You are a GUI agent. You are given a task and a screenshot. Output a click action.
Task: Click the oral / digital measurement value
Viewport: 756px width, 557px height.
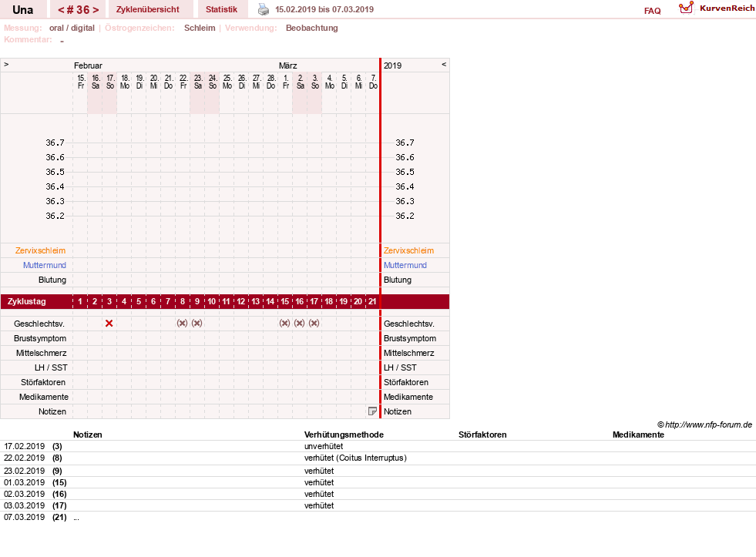(72, 28)
